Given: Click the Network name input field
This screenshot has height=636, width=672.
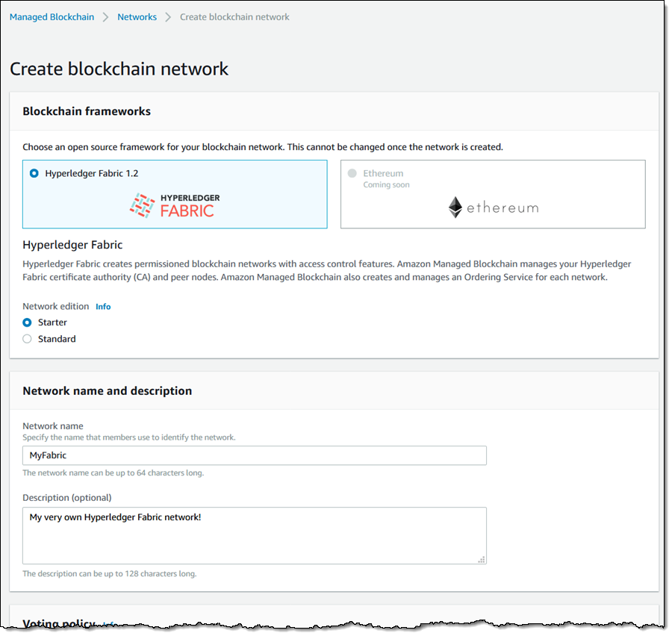Looking at the screenshot, I should point(254,455).
